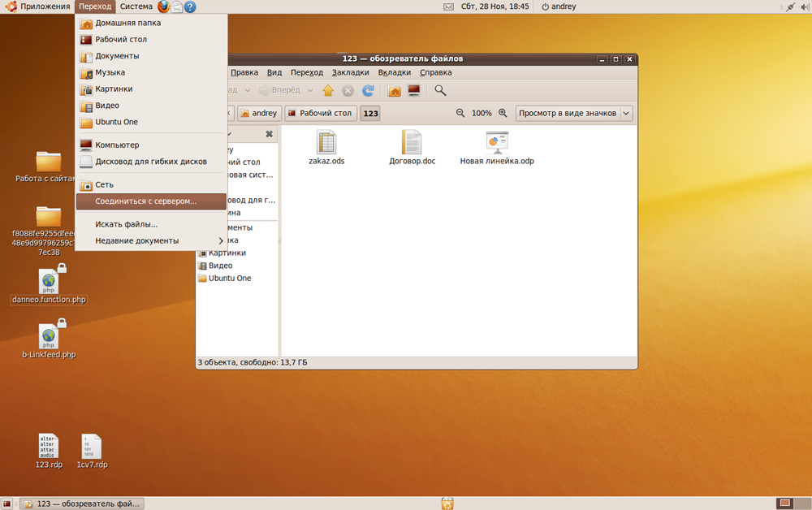The height and width of the screenshot is (510, 812).
Task: Zoom in using the plus magnifier
Action: (503, 114)
